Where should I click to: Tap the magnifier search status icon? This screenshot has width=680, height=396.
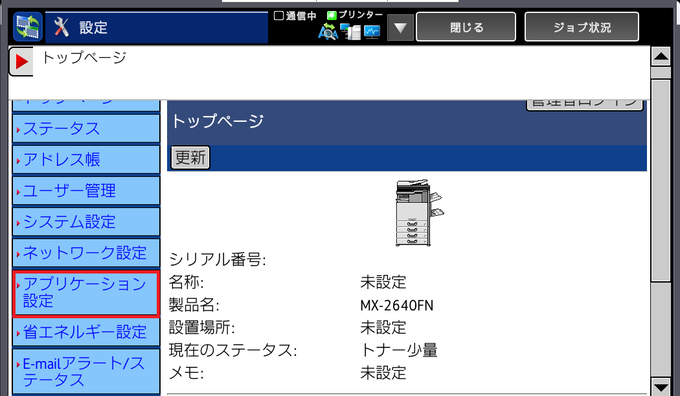click(328, 33)
